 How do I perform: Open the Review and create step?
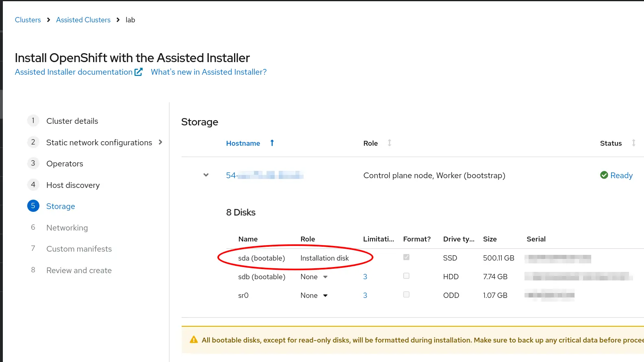[79, 270]
